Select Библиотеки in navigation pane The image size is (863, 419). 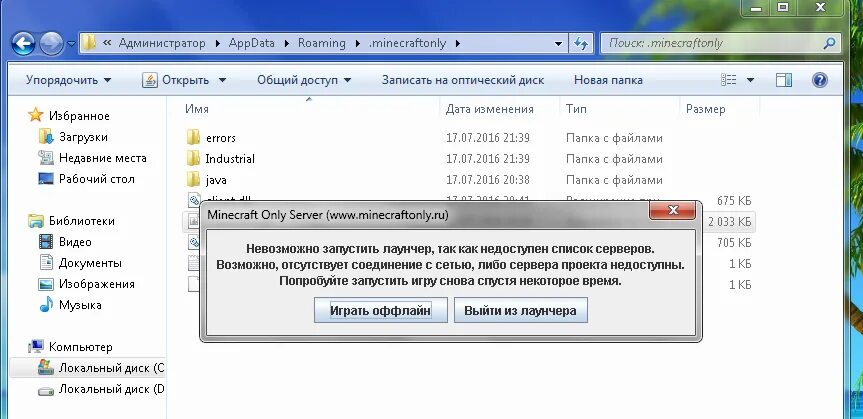click(x=81, y=221)
